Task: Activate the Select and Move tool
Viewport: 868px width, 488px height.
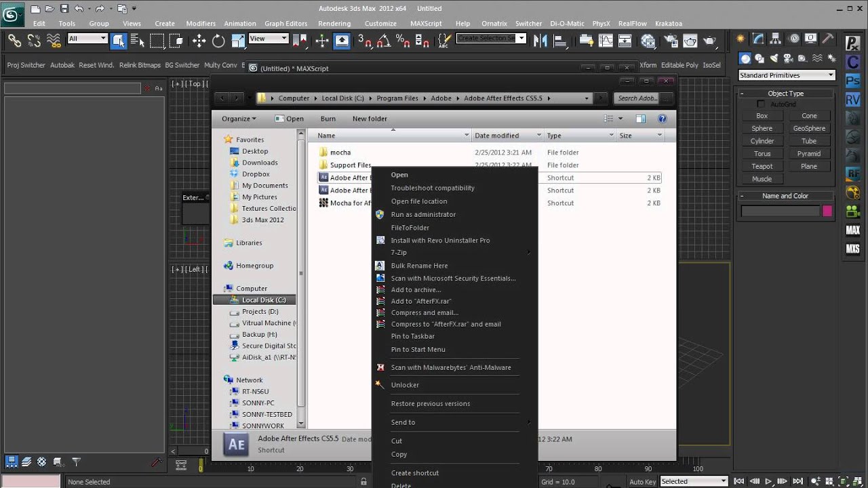Action: pyautogui.click(x=199, y=41)
